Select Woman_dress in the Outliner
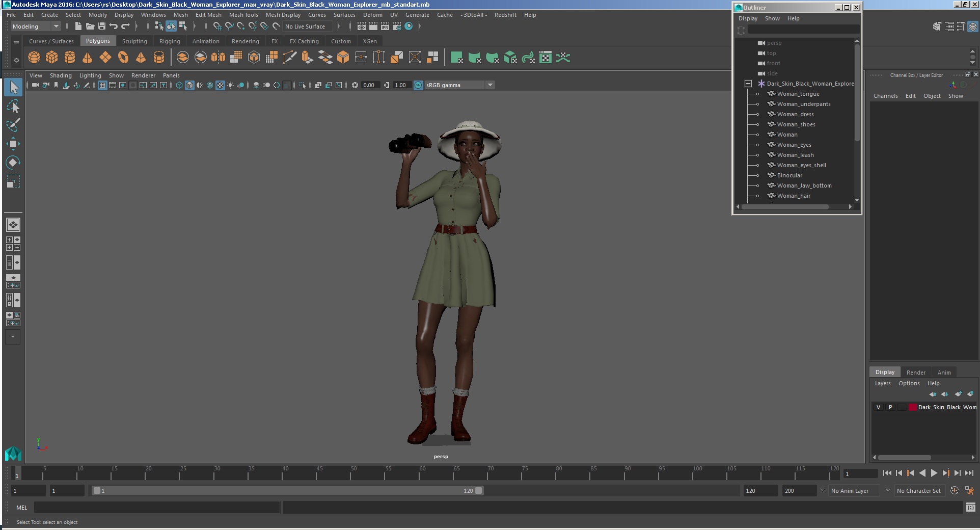The image size is (980, 530). [x=795, y=114]
